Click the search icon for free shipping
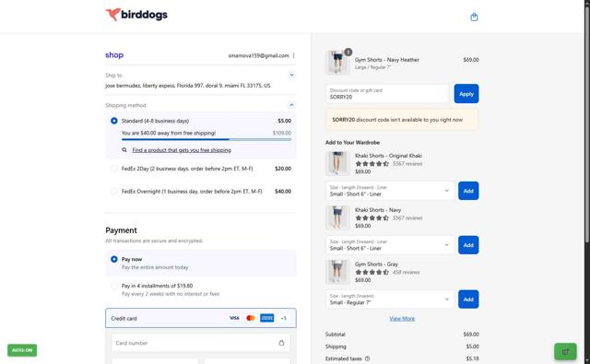Viewport: 590px width, 364px height. (124, 150)
